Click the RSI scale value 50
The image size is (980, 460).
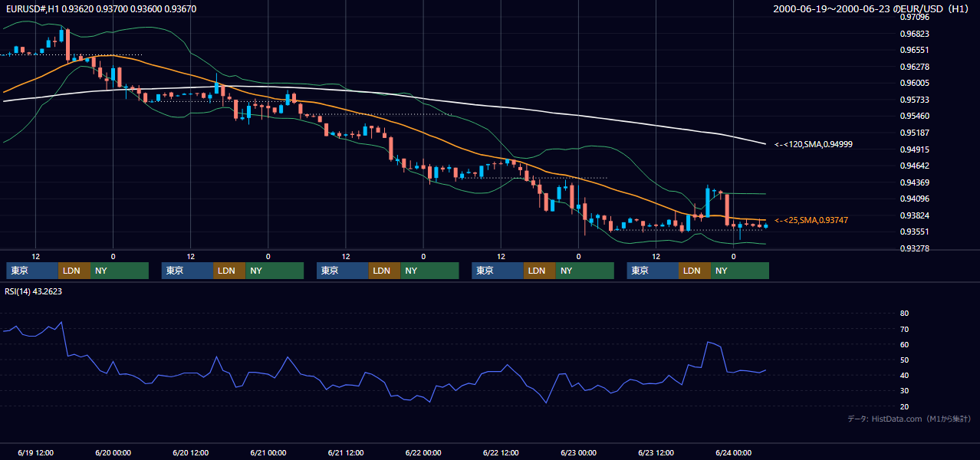(x=904, y=360)
